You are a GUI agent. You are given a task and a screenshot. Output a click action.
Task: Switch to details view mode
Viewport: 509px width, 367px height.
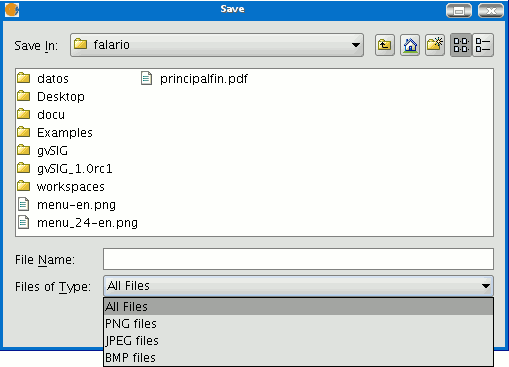(483, 45)
